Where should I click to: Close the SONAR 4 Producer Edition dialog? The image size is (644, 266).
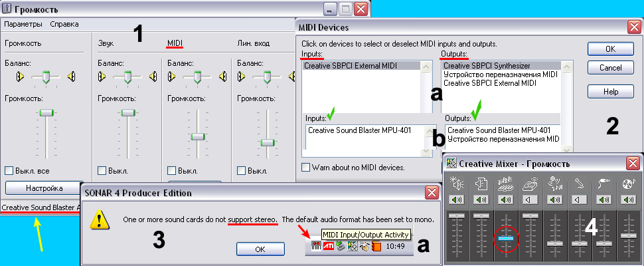pyautogui.click(x=432, y=193)
